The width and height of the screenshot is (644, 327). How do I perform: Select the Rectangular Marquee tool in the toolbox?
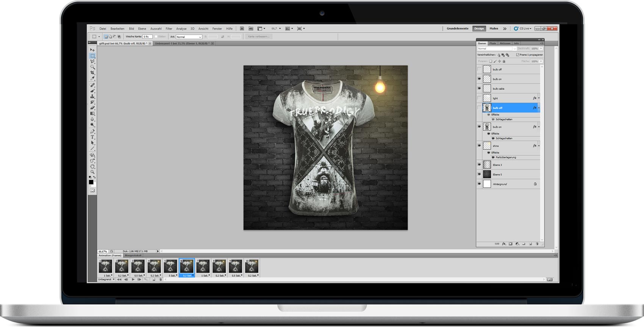pos(92,55)
